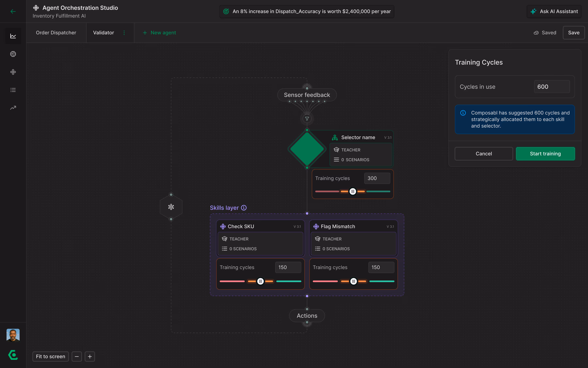The image size is (588, 368).
Task: Select the green selector diamond node
Action: (307, 149)
